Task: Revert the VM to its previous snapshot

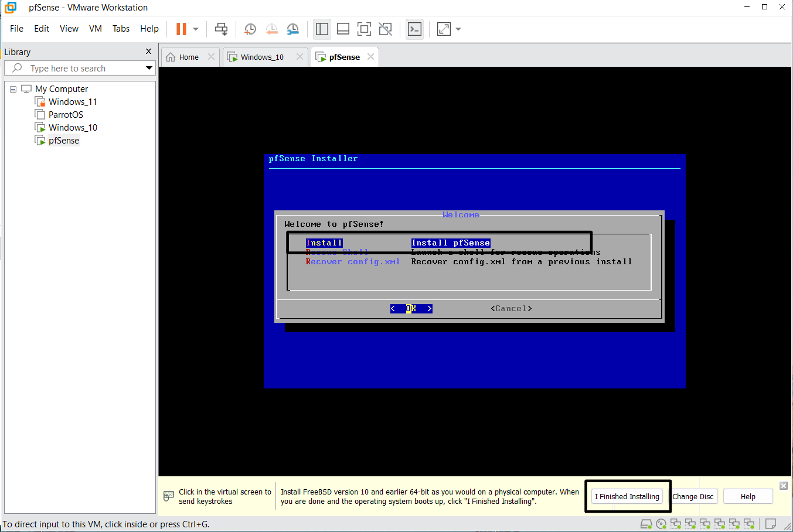Action: (x=272, y=29)
